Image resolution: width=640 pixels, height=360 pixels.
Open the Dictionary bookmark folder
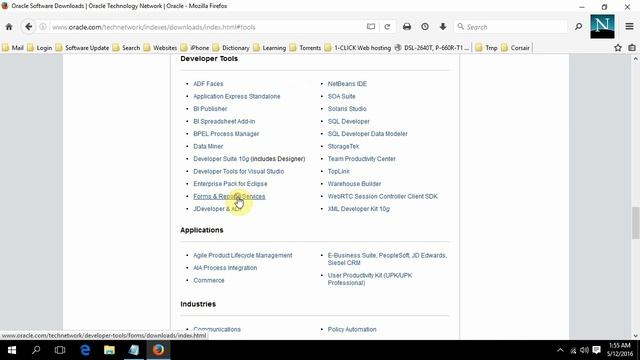(231, 48)
